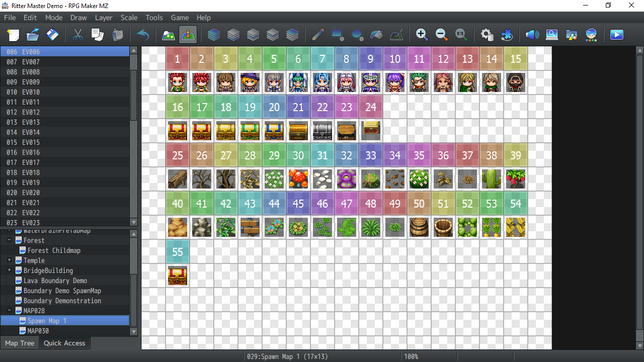Screen dimensions: 644x362
Task: Select Layer 1 in the toolbar
Action: 233,35
